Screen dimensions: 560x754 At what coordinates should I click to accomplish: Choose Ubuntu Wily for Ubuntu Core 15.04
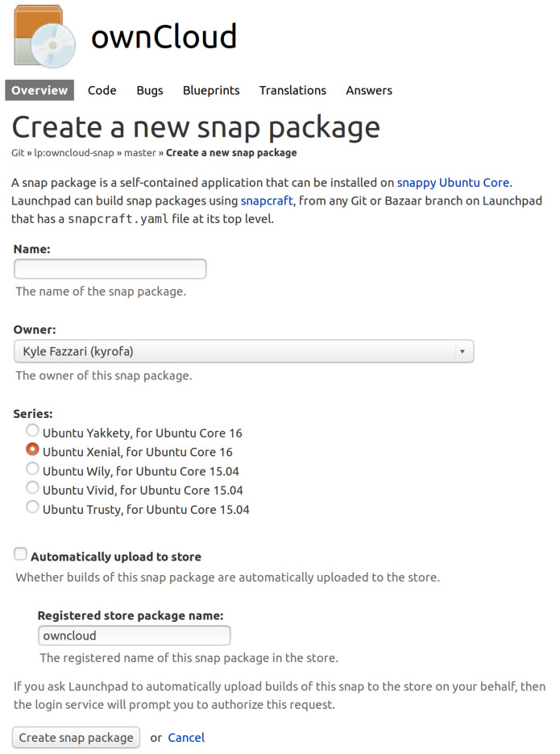32,468
